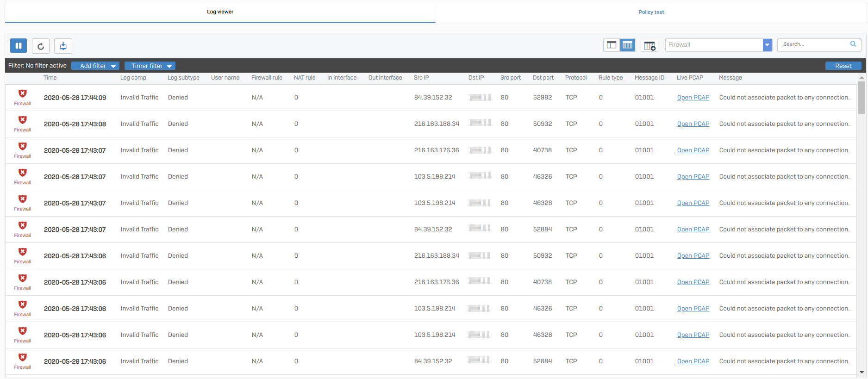Open PCAP for the 17:44:09 log entry
868x379 pixels.
coord(693,98)
